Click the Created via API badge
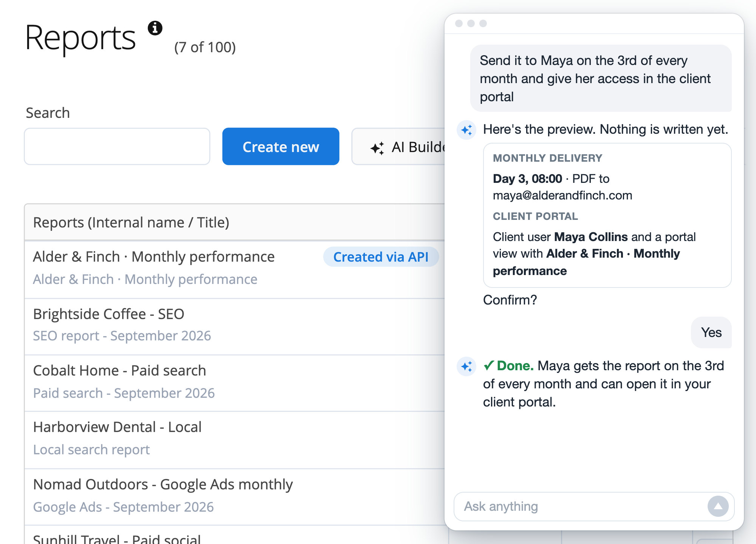Image resolution: width=756 pixels, height=544 pixels. pyautogui.click(x=381, y=257)
